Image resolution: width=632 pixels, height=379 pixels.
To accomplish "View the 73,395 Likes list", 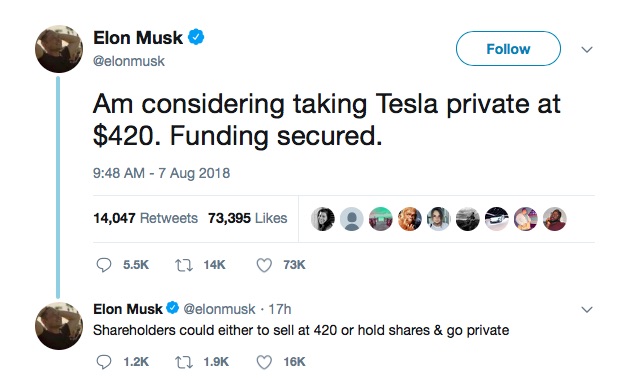I will point(247,218).
